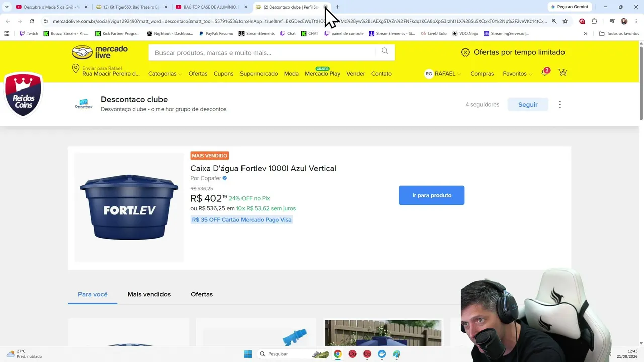Click the Mercado Livre logo
Image resolution: width=644 pixels, height=362 pixels.
100,52
